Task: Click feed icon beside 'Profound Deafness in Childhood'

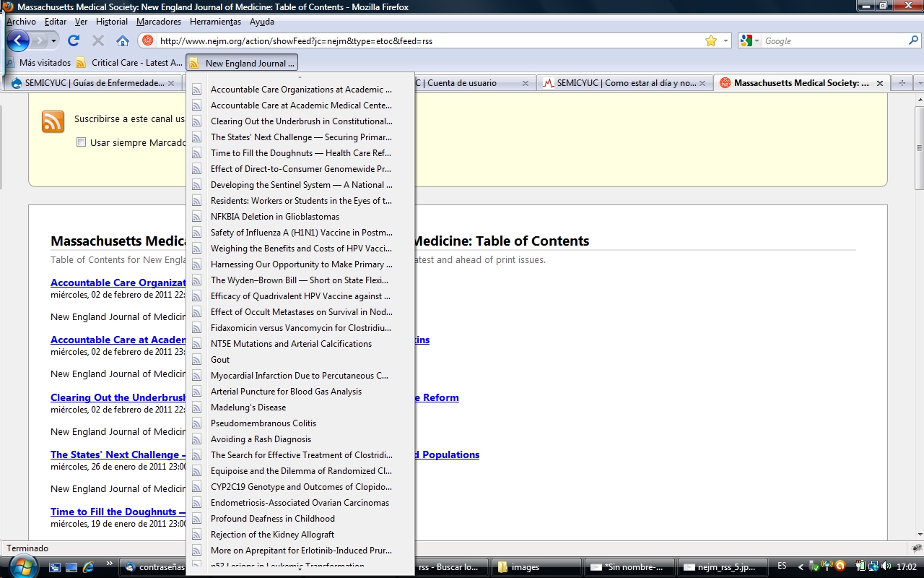Action: [196, 519]
